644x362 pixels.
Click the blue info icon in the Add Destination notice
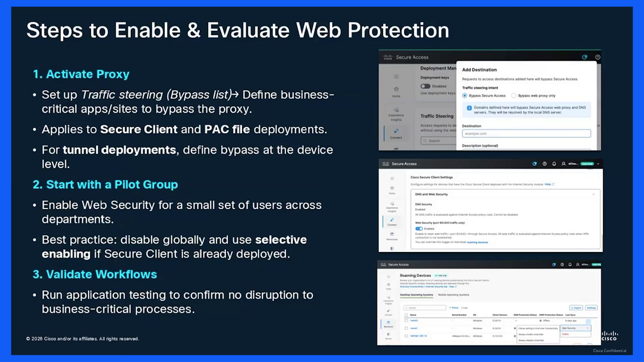coord(469,108)
